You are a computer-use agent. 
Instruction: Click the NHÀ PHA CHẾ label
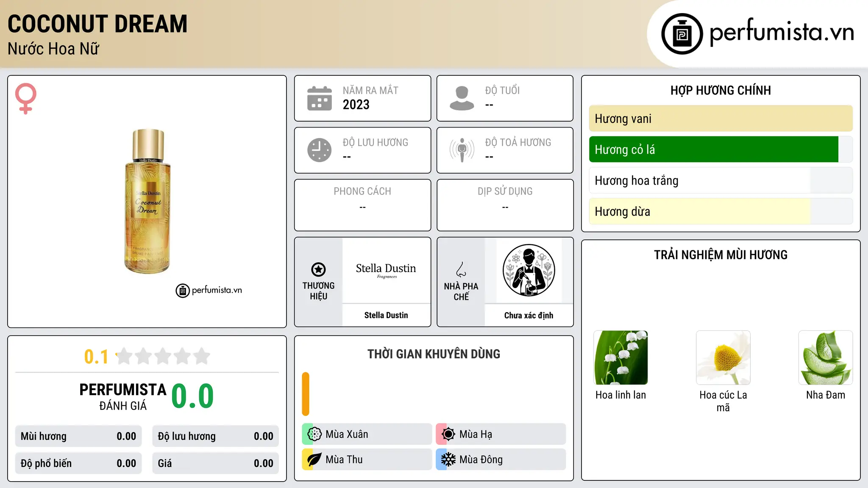[x=461, y=291]
